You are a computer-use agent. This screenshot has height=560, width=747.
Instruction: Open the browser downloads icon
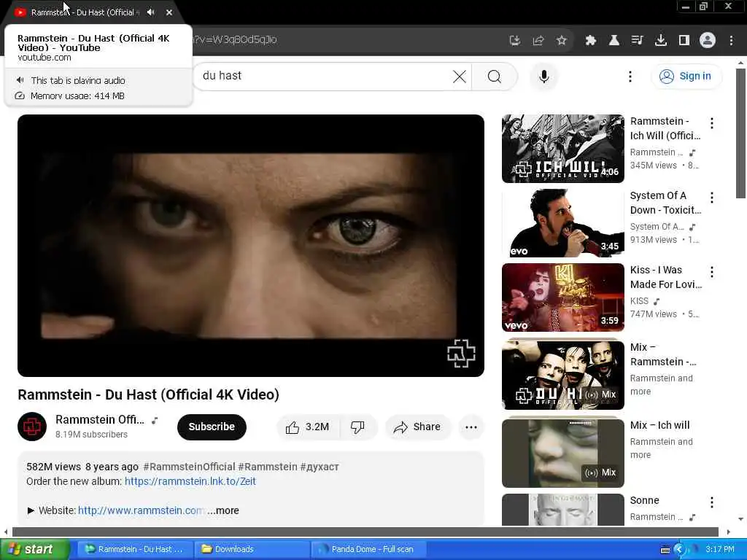click(661, 41)
